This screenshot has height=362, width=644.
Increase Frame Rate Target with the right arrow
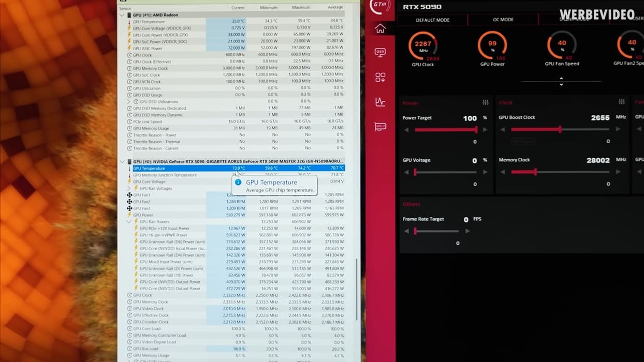(467, 231)
